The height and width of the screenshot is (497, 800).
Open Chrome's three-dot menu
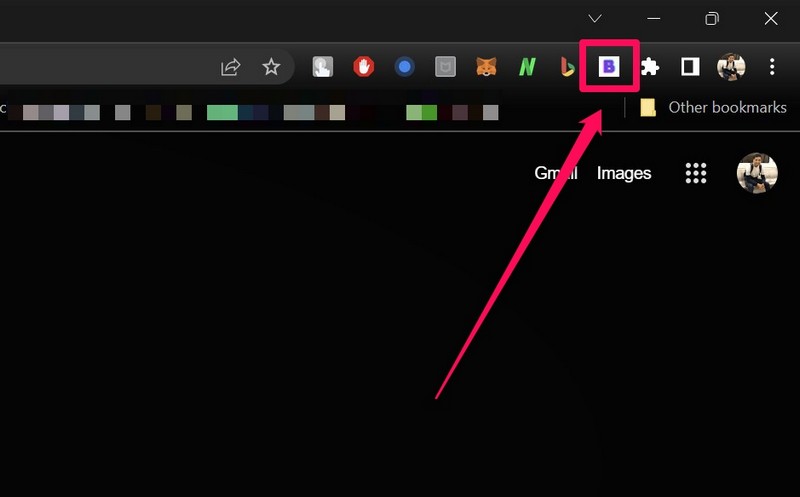772,66
